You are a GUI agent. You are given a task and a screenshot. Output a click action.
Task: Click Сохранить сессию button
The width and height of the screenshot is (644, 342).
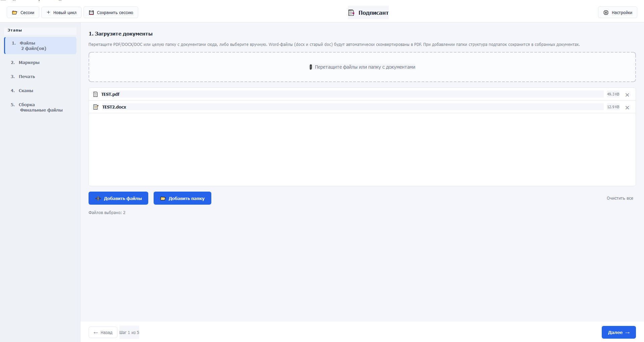[111, 12]
